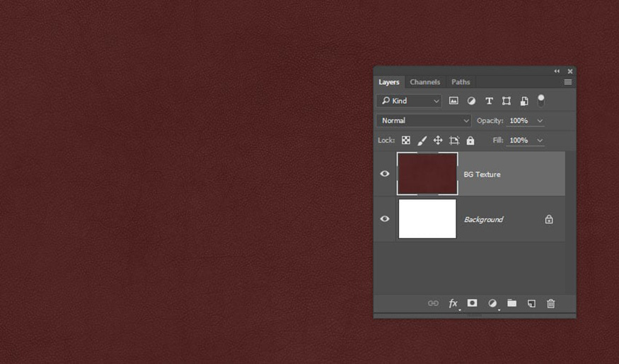This screenshot has height=364, width=619.
Task: Switch to the Channels tab
Action: tap(424, 82)
